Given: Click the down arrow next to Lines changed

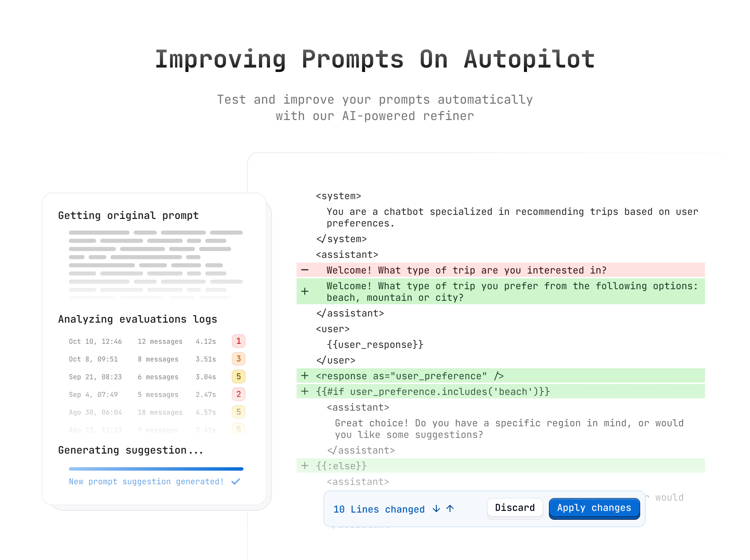Looking at the screenshot, I should [x=436, y=509].
